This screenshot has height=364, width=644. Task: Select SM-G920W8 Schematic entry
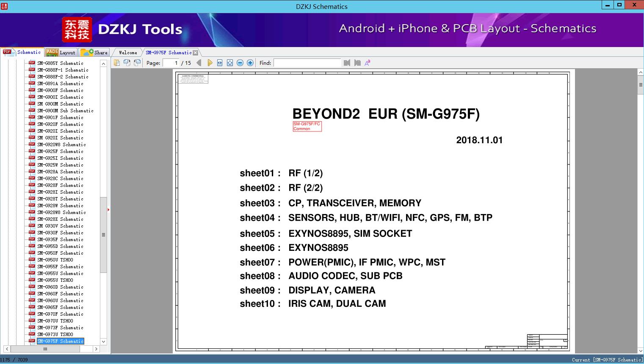(x=61, y=144)
